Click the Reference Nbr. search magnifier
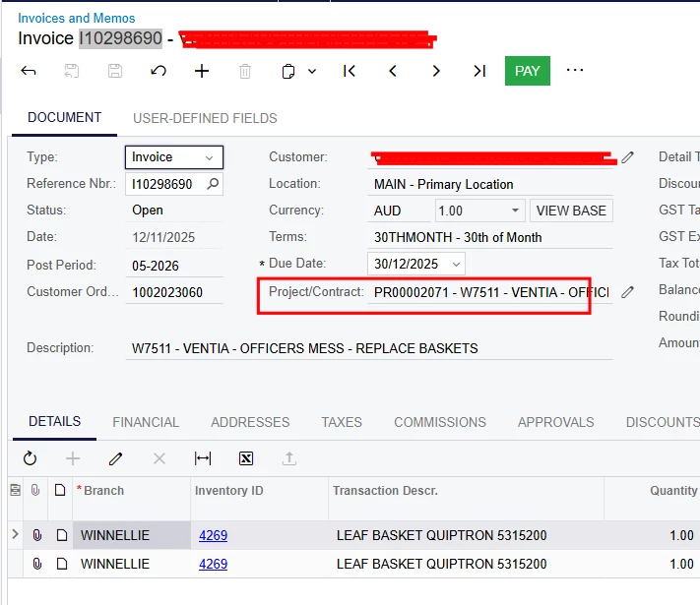700x605 pixels. tap(213, 183)
